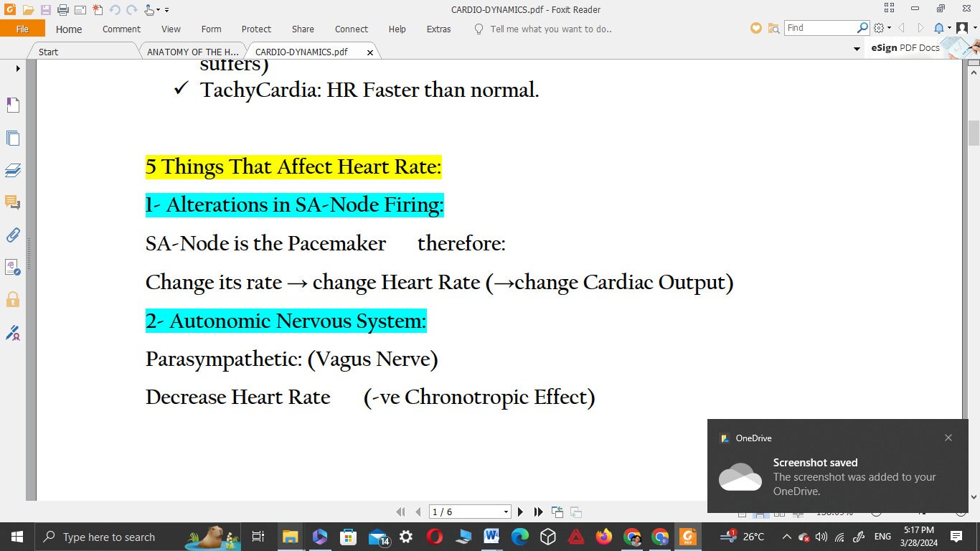
Task: Open the Attachments paperclip panel
Action: pos(13,235)
